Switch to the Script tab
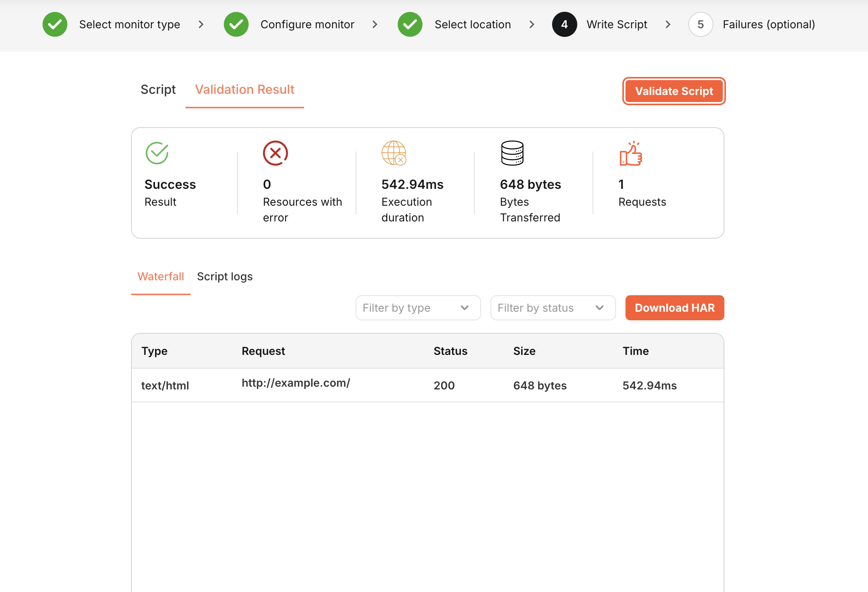Viewport: 868px width, 592px height. tap(158, 90)
